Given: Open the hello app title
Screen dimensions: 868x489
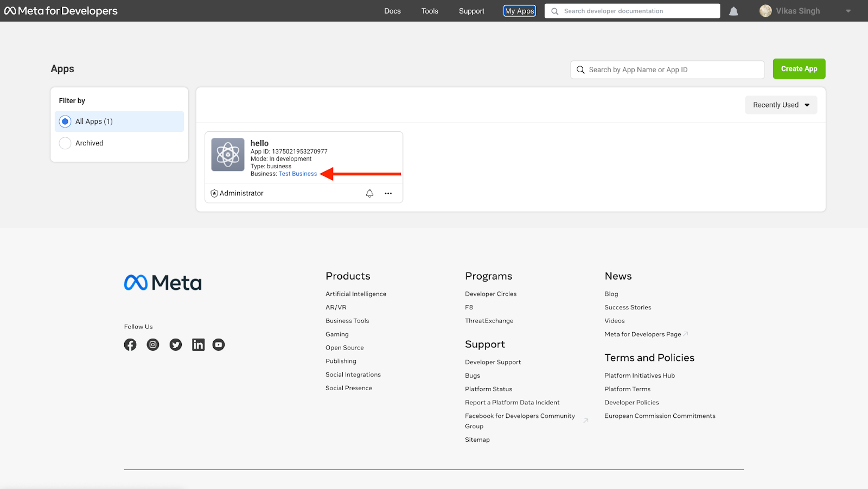Looking at the screenshot, I should 259,143.
